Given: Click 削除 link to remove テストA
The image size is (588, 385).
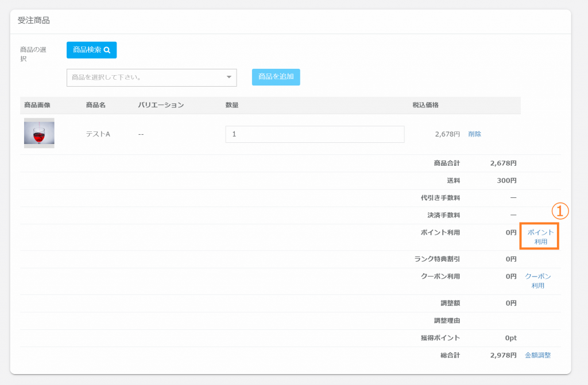Looking at the screenshot, I should [x=475, y=134].
